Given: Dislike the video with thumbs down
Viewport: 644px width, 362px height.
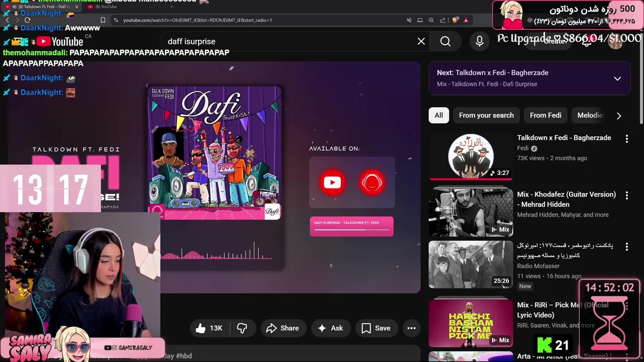Looking at the screenshot, I should point(242,328).
